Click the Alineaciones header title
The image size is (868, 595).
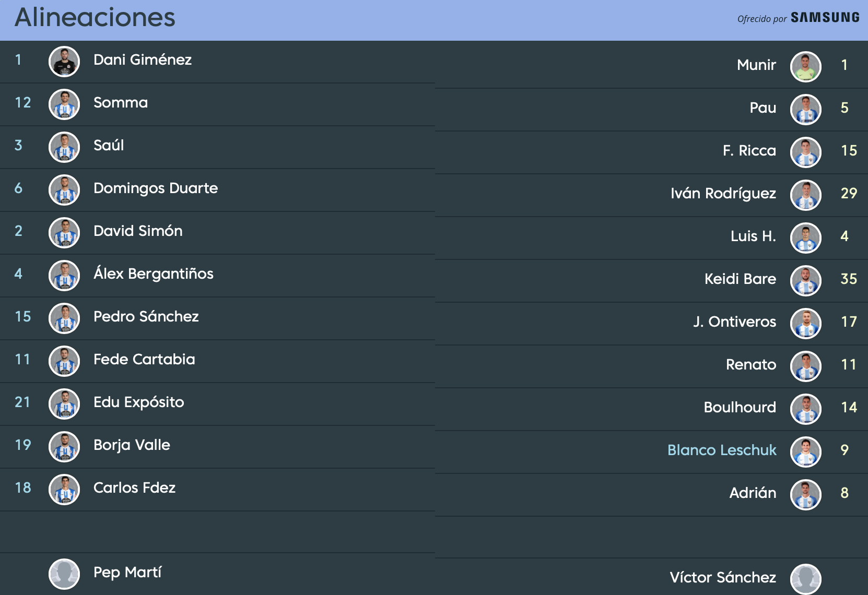click(x=95, y=17)
